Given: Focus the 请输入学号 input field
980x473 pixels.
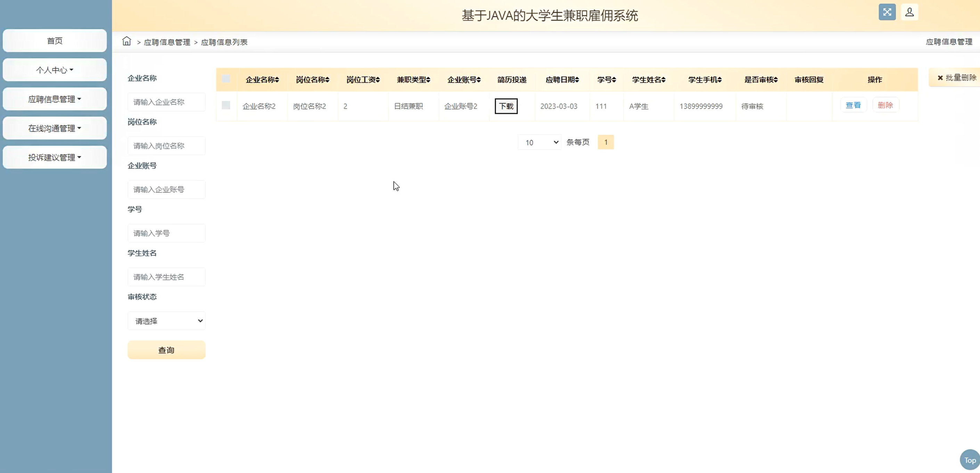Looking at the screenshot, I should [x=166, y=233].
